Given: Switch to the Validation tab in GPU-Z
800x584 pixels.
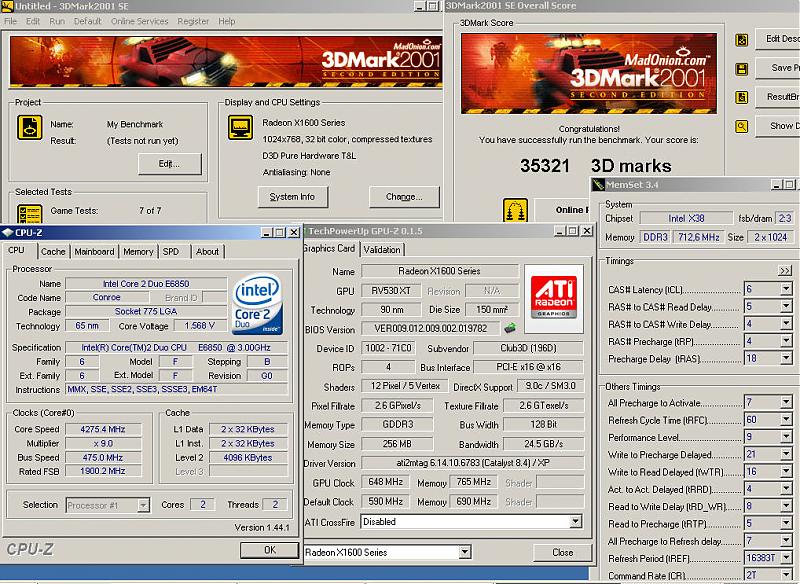Looking at the screenshot, I should [x=382, y=249].
